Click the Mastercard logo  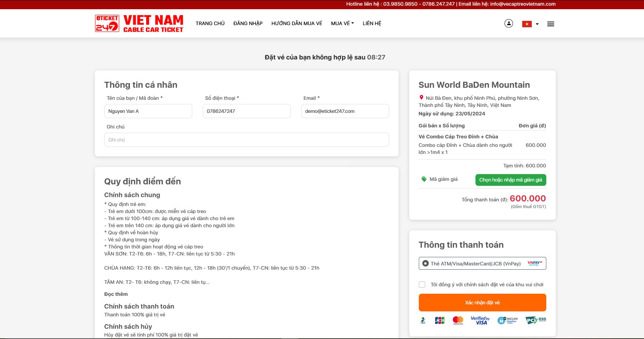click(x=458, y=320)
